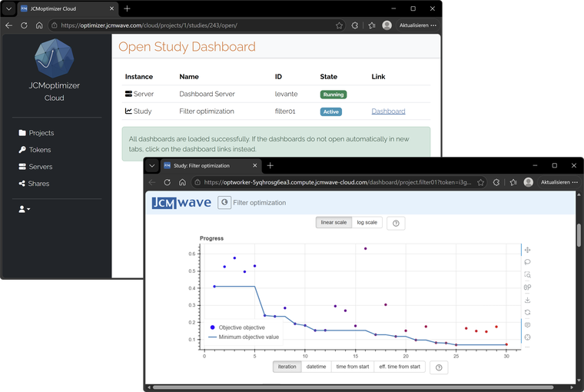
Task: Open Servers in the sidebar
Action: [x=36, y=167]
